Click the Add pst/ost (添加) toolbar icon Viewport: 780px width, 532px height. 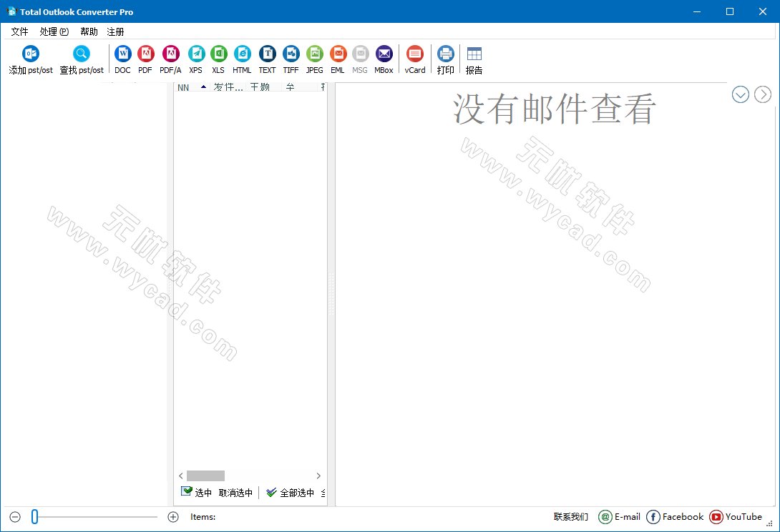31,54
